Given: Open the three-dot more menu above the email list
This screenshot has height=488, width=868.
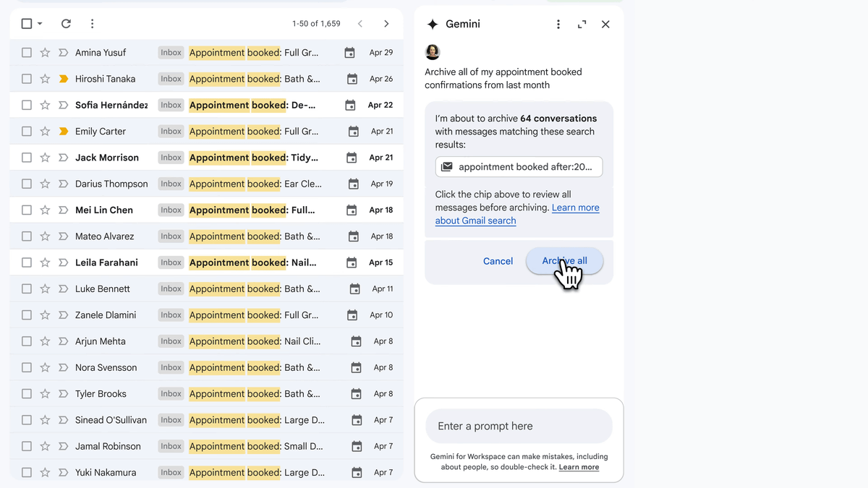Looking at the screenshot, I should pos(92,24).
